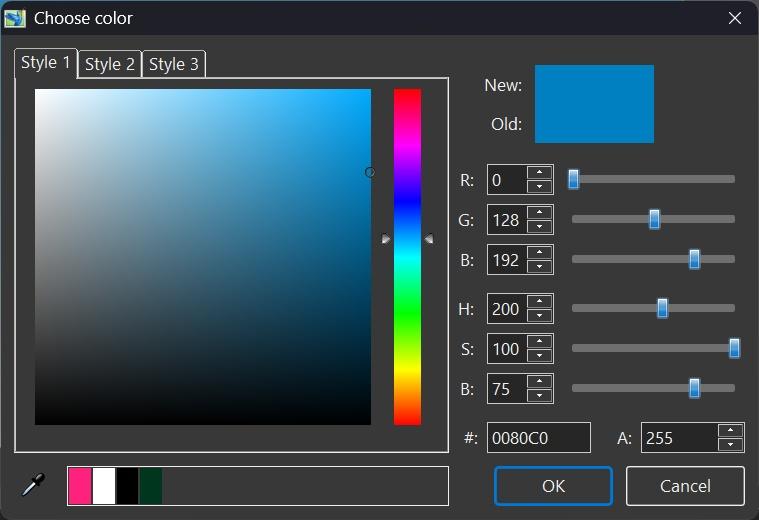The width and height of the screenshot is (759, 520).
Task: Click the vertical rainbow hue strip
Action: [x=407, y=256]
